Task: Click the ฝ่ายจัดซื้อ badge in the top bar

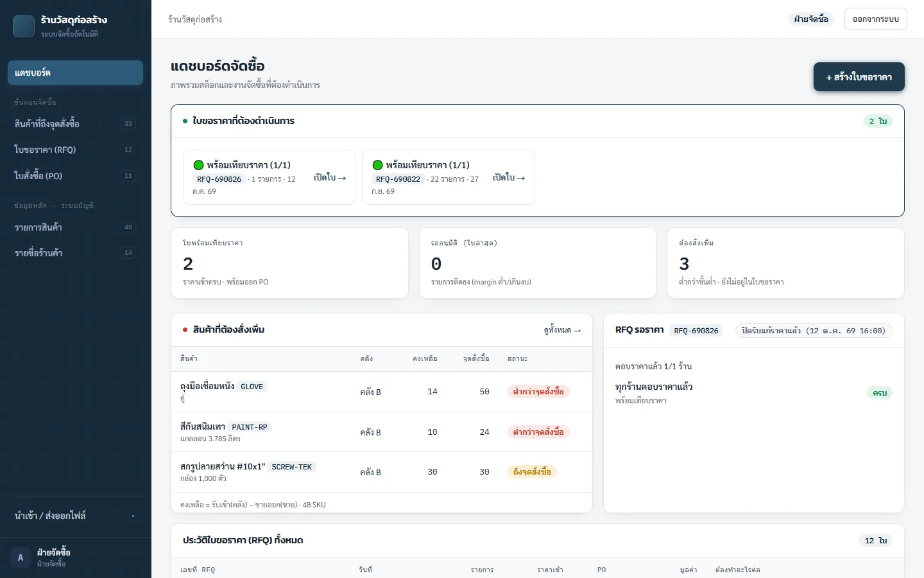Action: click(x=811, y=19)
